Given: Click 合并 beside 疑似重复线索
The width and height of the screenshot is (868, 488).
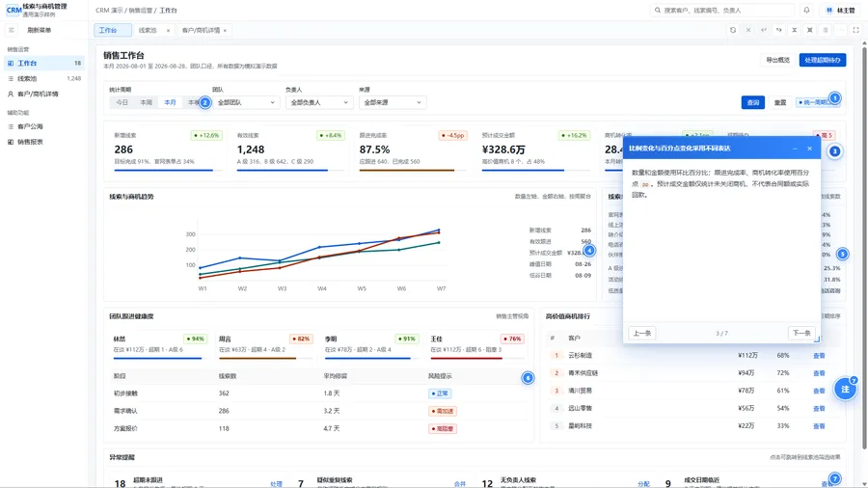Looking at the screenshot, I should pos(460,484).
